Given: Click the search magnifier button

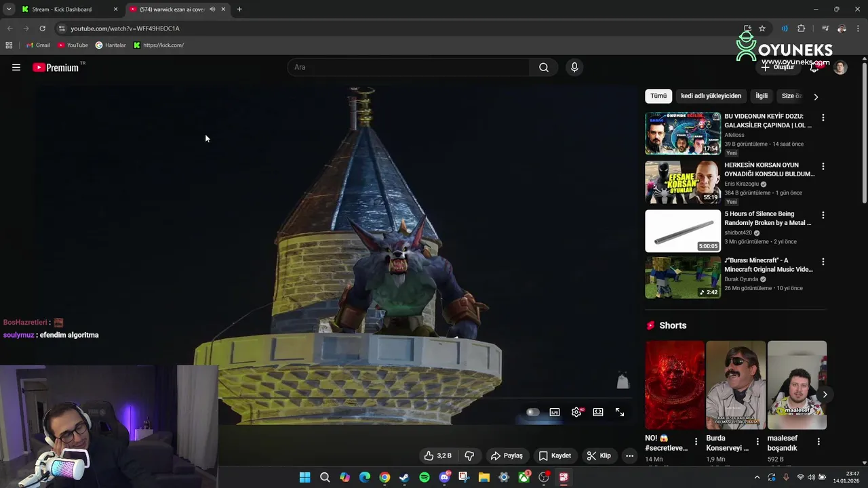Looking at the screenshot, I should click(x=544, y=67).
